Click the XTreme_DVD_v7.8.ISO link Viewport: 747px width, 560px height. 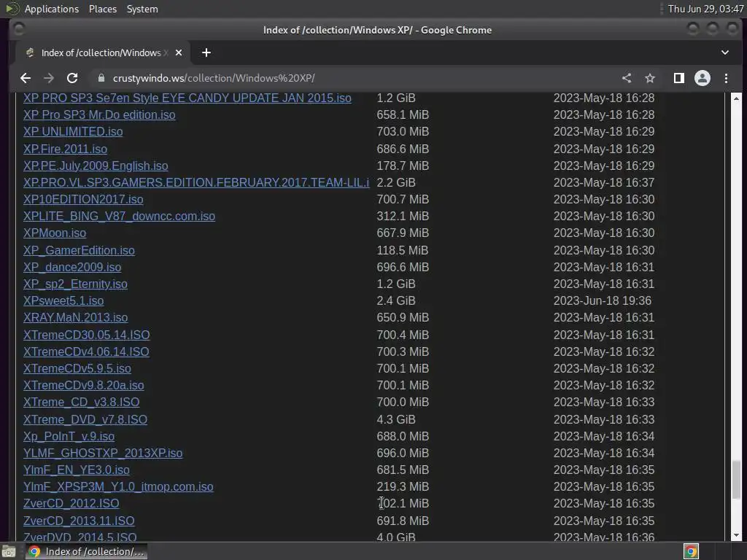tap(85, 419)
